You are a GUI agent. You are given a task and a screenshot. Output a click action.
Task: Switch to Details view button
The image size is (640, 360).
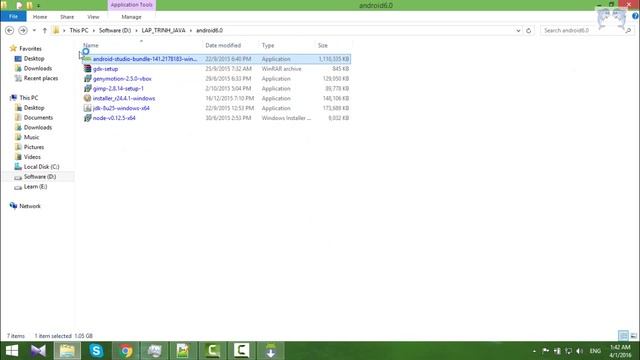(x=623, y=336)
